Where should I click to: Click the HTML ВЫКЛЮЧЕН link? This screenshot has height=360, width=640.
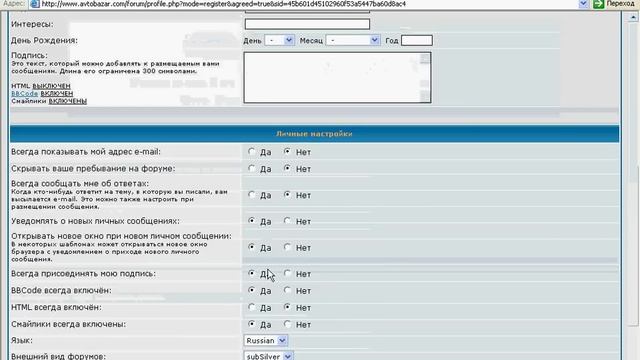tap(51, 86)
